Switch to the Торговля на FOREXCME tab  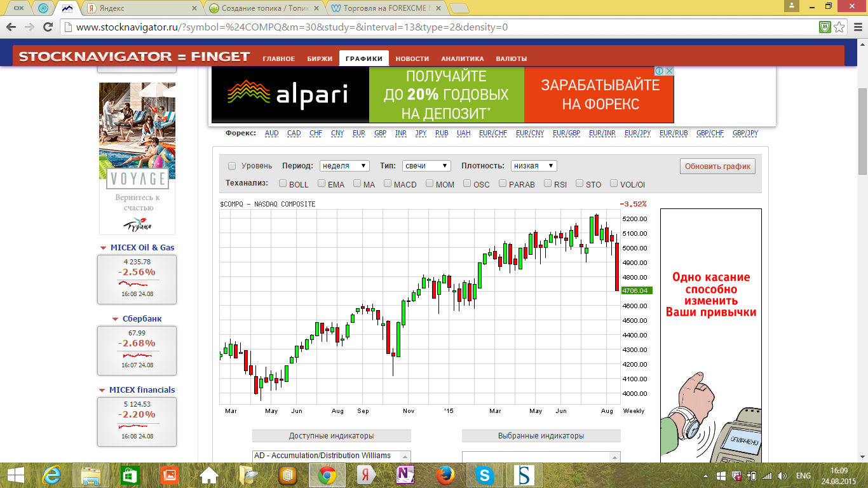click(x=387, y=9)
